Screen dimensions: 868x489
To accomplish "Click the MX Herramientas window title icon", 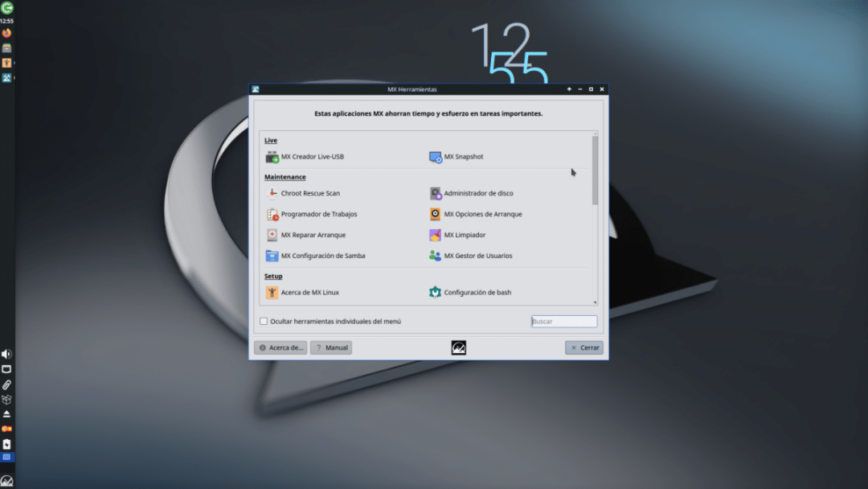I will (x=256, y=89).
